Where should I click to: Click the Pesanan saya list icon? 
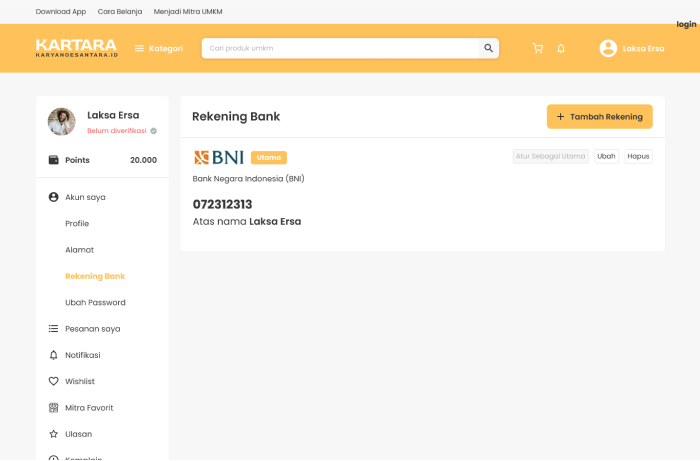point(54,328)
